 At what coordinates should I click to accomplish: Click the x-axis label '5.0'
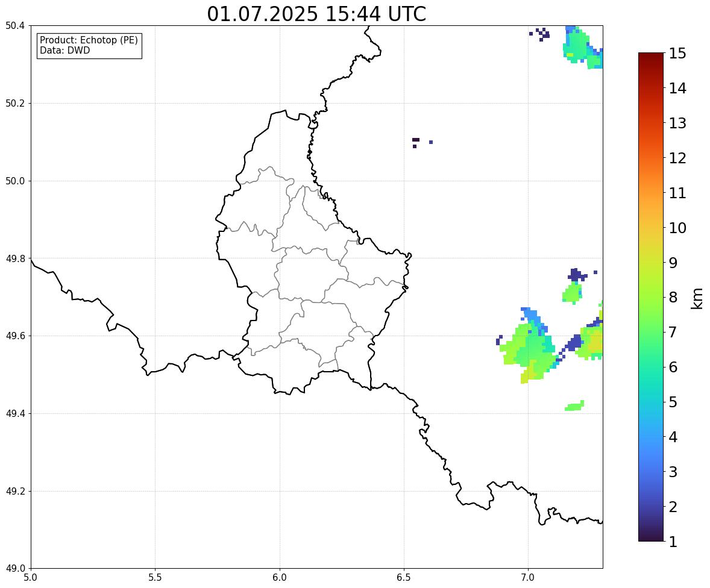click(30, 578)
